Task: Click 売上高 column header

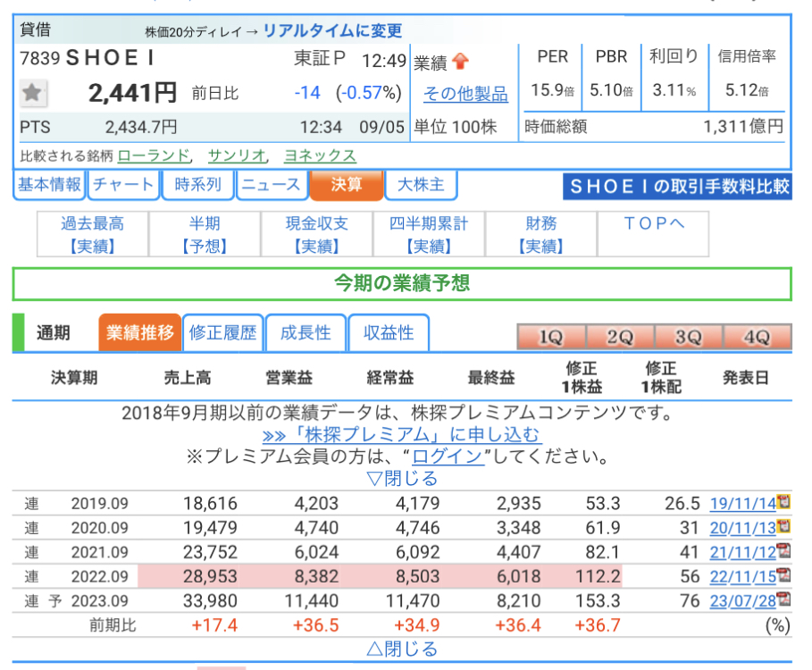Action: point(188,378)
